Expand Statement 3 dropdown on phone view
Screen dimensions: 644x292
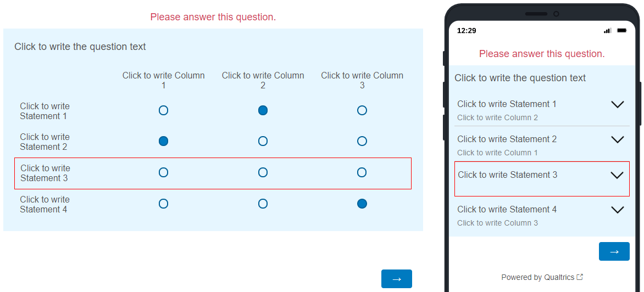(617, 175)
